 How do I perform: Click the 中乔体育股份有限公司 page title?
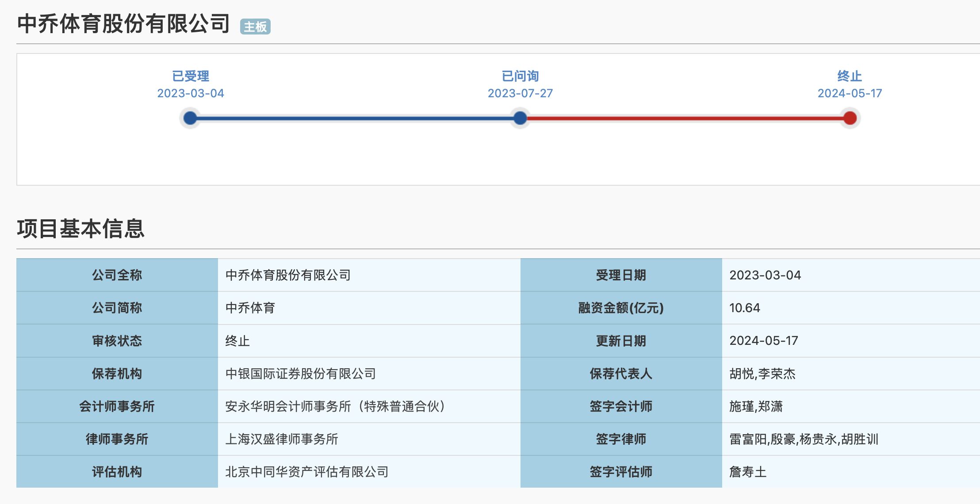(x=124, y=24)
